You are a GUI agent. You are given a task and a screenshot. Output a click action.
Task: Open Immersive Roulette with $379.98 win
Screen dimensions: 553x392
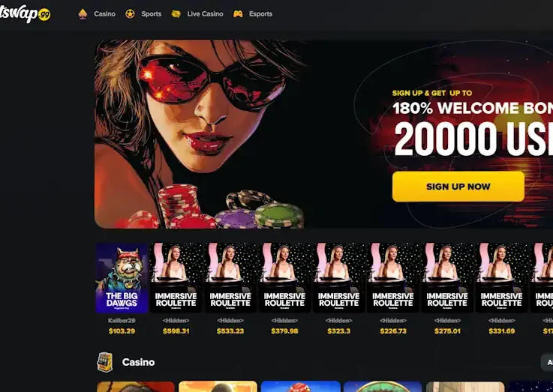pyautogui.click(x=284, y=278)
